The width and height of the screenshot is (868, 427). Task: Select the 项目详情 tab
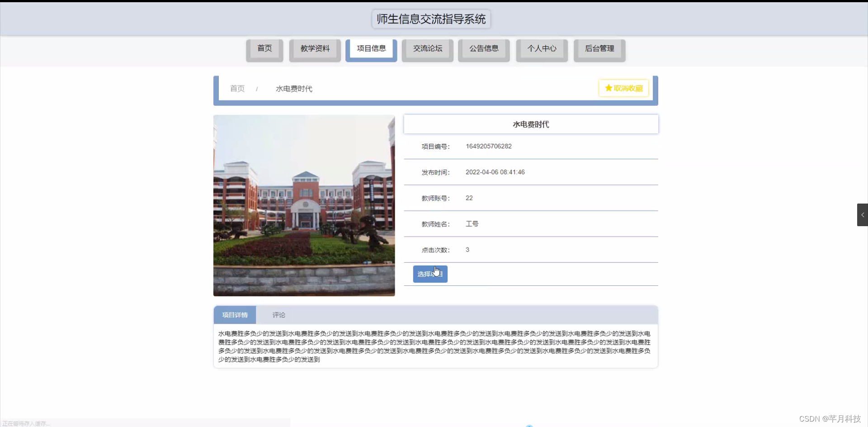tap(235, 315)
